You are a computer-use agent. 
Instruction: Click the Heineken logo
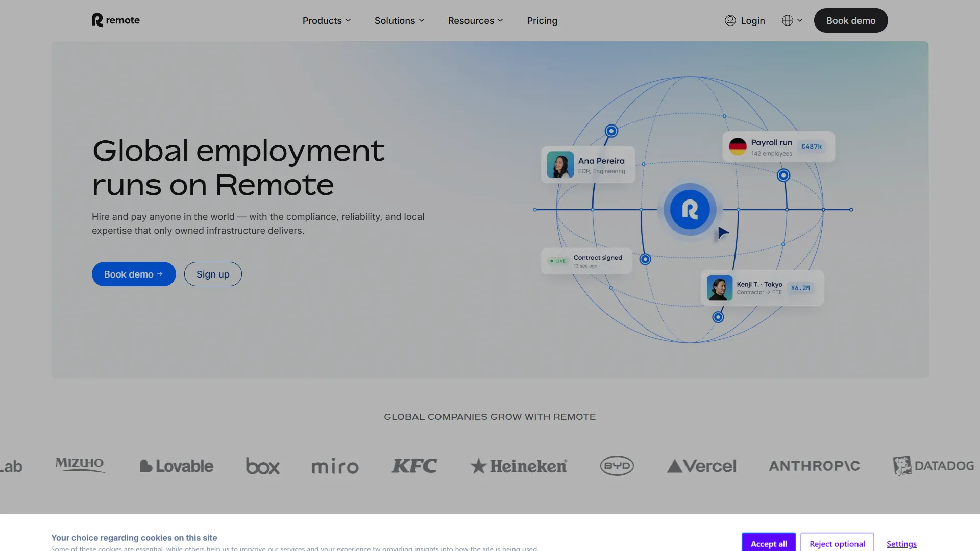[x=519, y=466]
